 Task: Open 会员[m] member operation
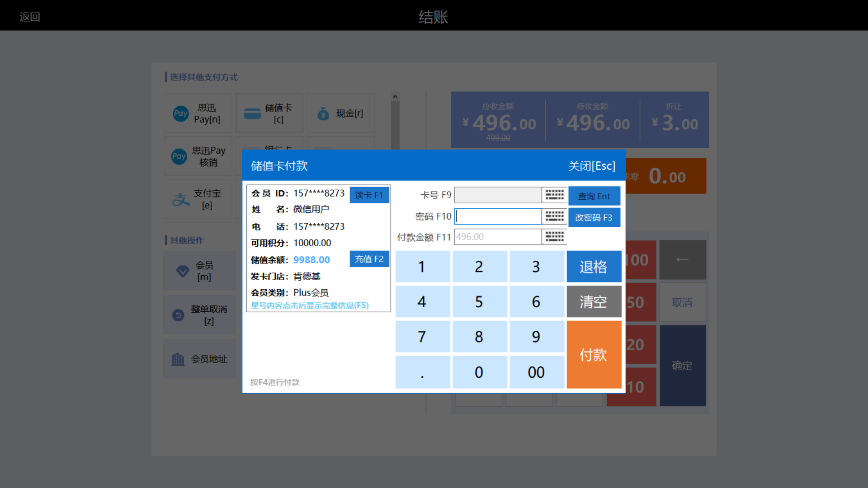(199, 271)
